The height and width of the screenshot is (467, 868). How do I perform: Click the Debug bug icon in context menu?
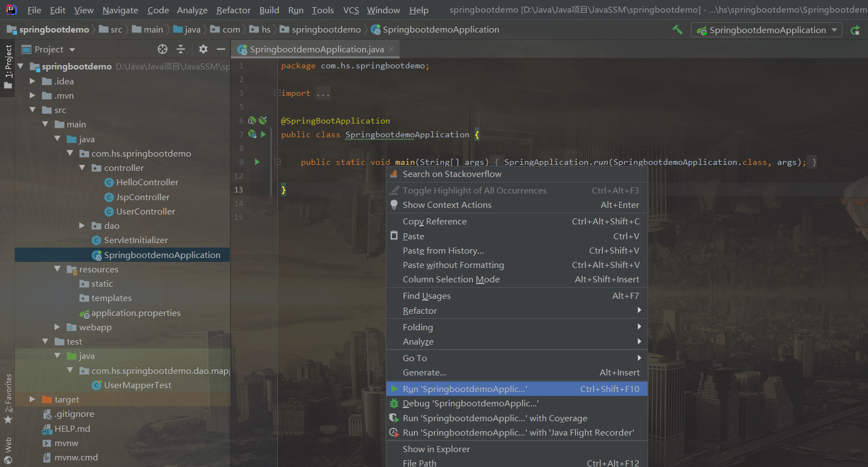coord(394,404)
